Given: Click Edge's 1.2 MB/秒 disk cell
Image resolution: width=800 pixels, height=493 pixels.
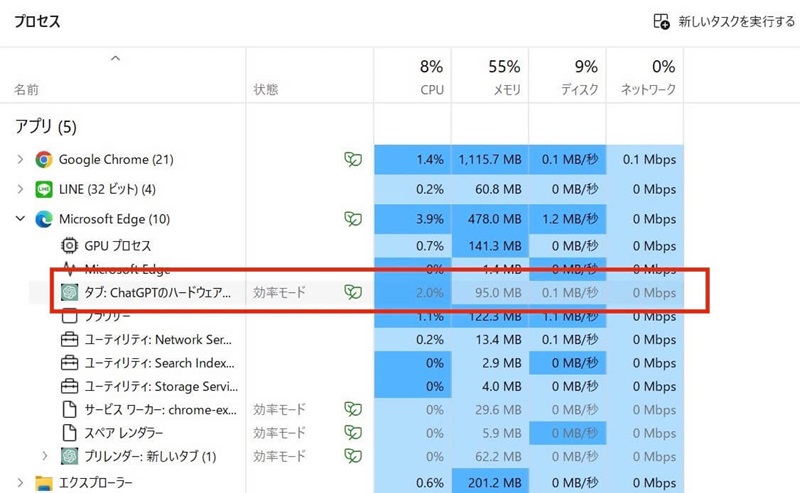Looking at the screenshot, I should [x=567, y=219].
